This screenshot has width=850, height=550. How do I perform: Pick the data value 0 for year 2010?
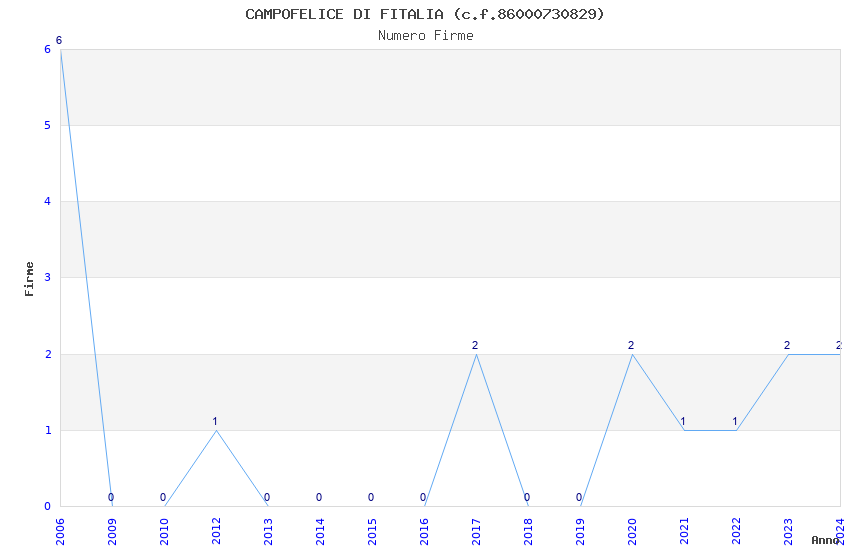click(x=163, y=497)
